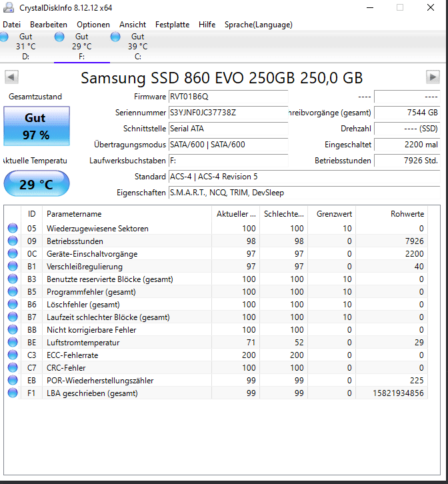Click the Schnittstelle field Serial ATA

pyautogui.click(x=228, y=129)
